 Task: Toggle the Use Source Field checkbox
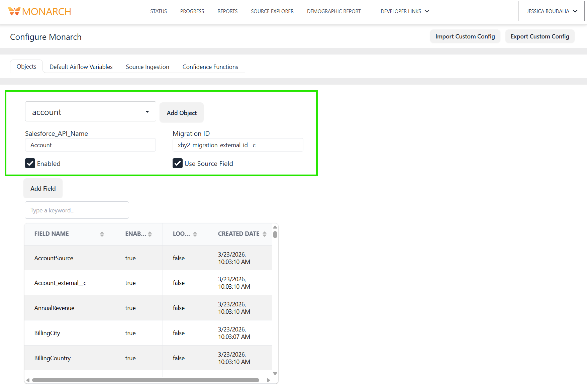click(x=177, y=163)
